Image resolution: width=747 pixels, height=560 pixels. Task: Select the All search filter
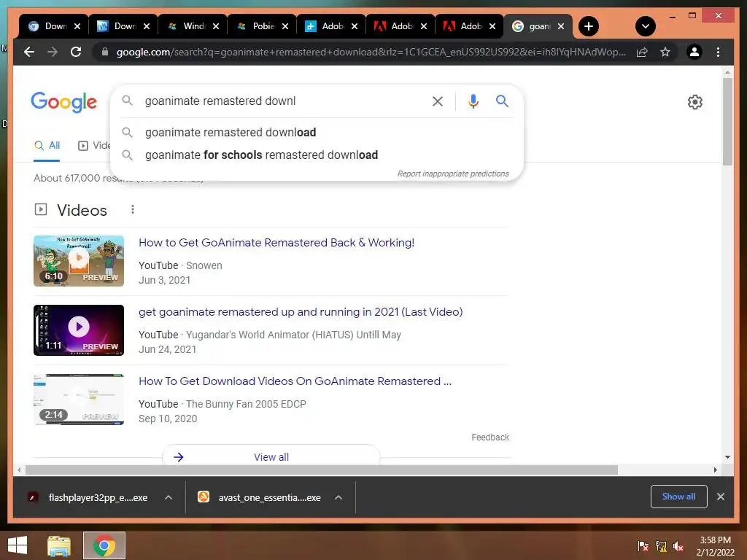coord(47,145)
